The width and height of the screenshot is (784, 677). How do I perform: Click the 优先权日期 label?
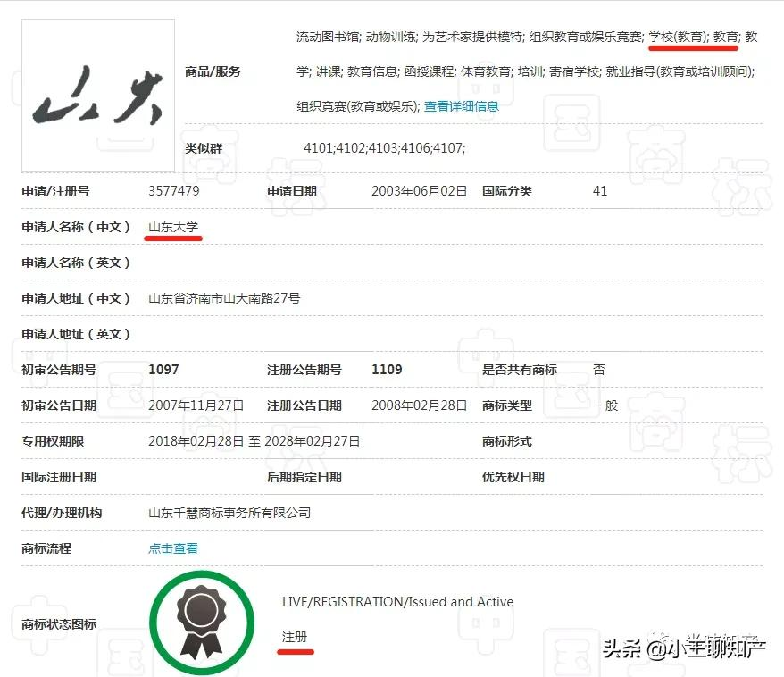click(513, 477)
